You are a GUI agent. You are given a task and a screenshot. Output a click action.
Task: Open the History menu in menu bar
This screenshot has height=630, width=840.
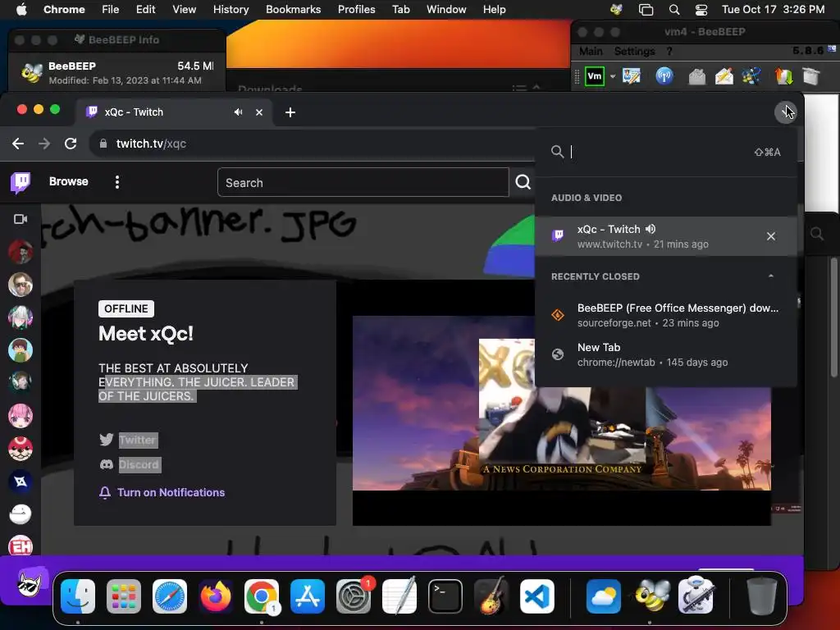(231, 9)
